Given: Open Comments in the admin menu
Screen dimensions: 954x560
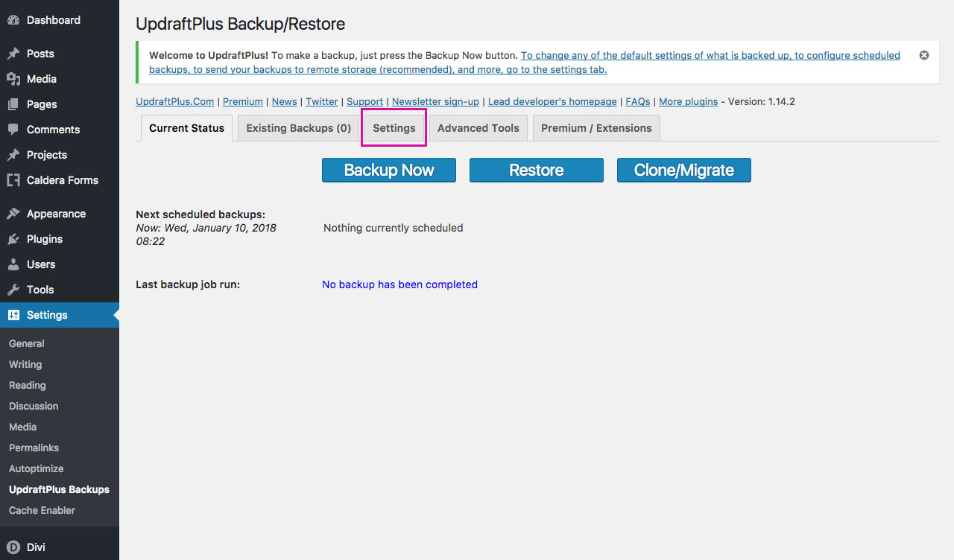Looking at the screenshot, I should (53, 130).
